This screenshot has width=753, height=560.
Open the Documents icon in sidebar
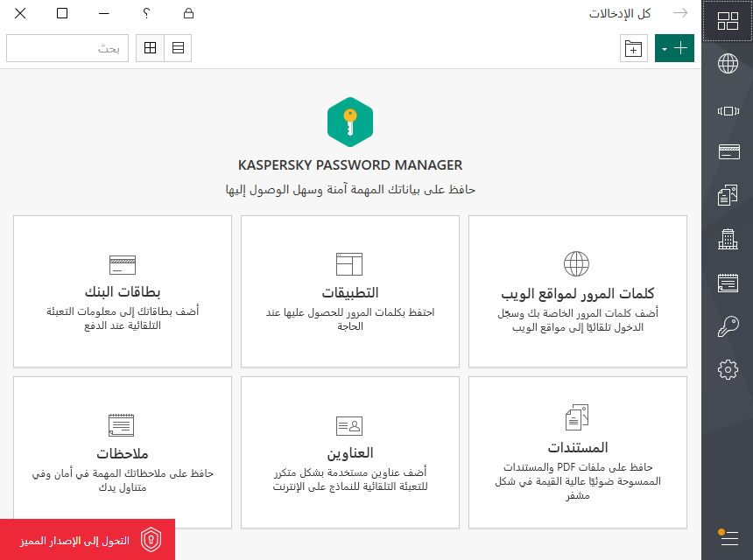coord(728,195)
